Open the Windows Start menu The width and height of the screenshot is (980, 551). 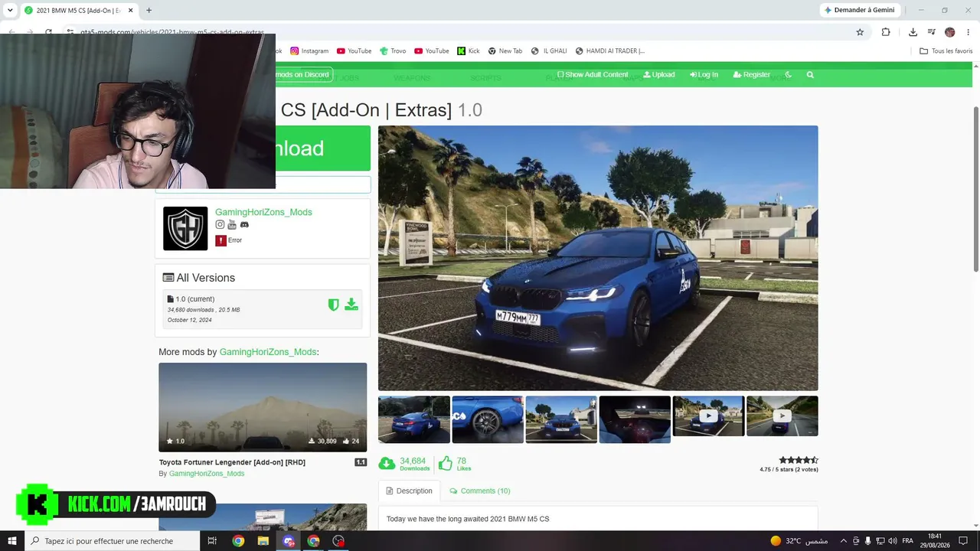pos(12,541)
